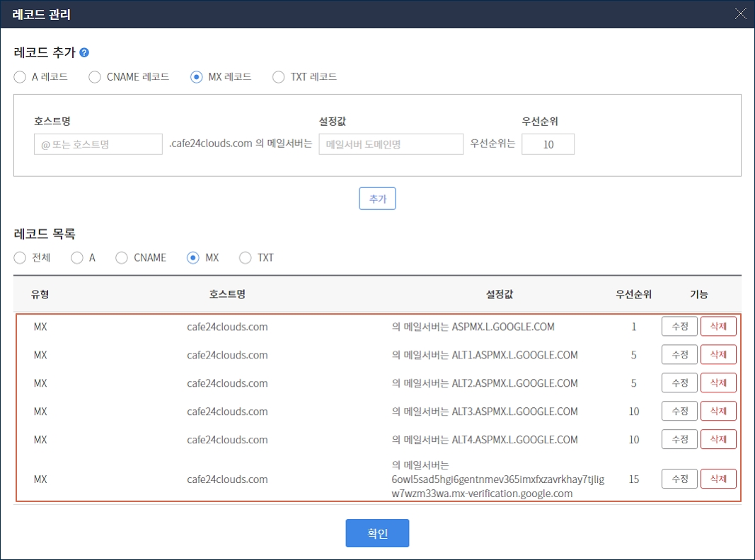The image size is (755, 560).
Task: Edit the ALT3.ASPMX.L.GOOGLE.COM record
Action: point(679,412)
